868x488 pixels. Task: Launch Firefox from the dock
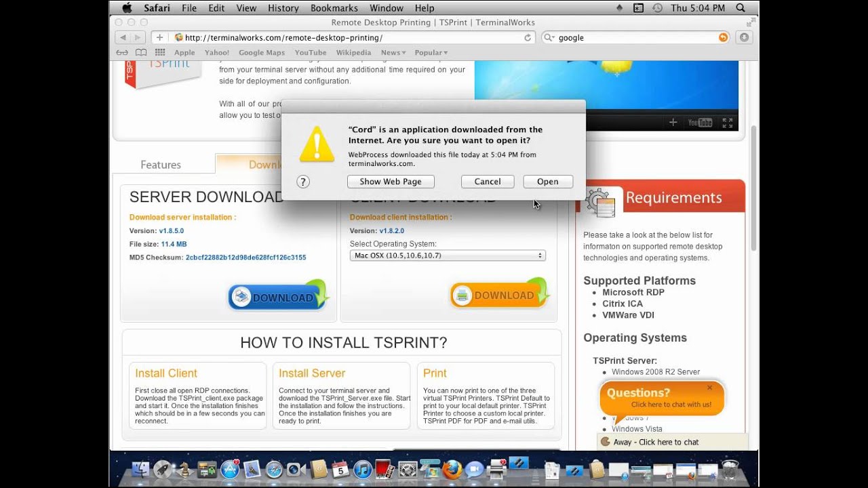(x=452, y=469)
